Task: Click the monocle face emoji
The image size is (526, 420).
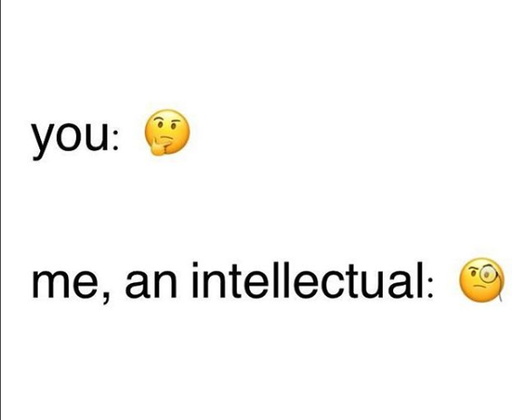Action: click(481, 280)
